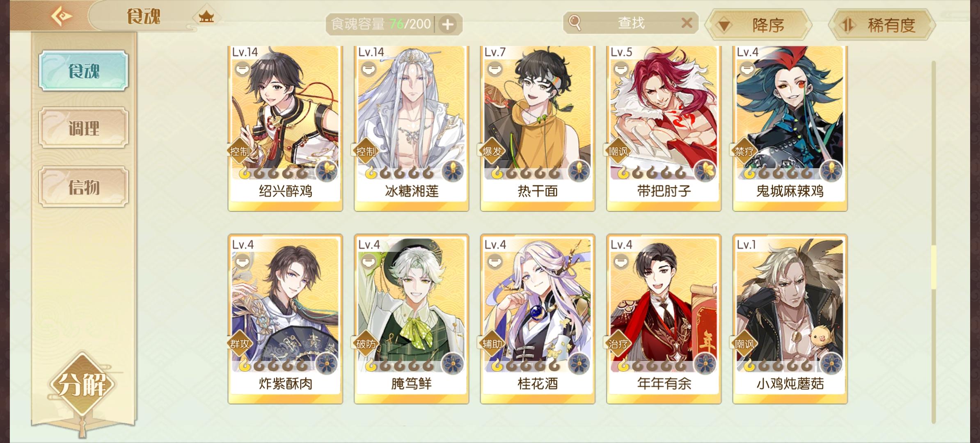
Task: Click the bowl icon on 热干面 card
Action: (x=495, y=69)
